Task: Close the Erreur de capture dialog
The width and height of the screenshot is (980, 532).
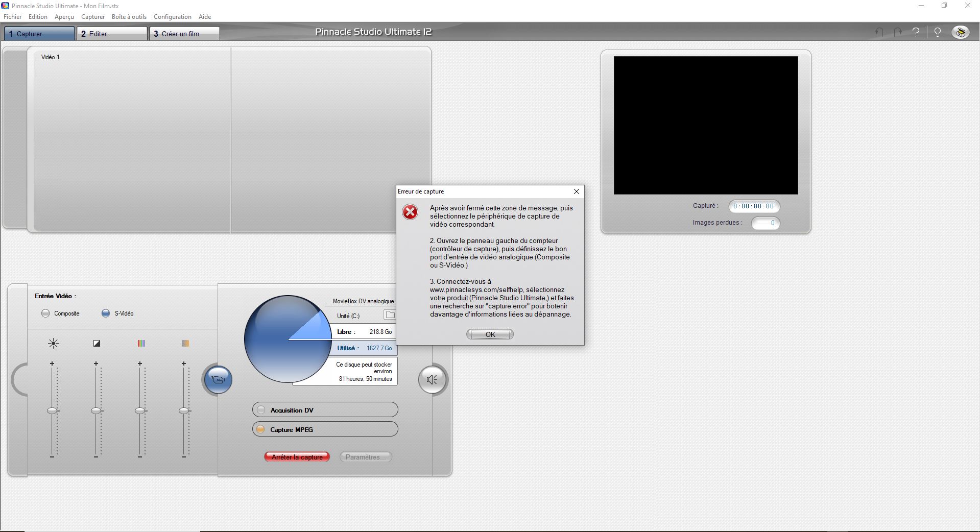Action: coord(577,191)
